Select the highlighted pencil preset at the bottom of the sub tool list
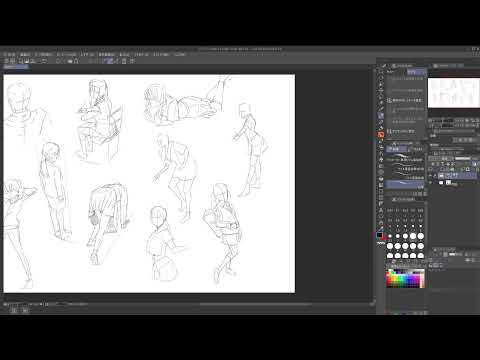Screen dimensions: 480x360 [405, 184]
